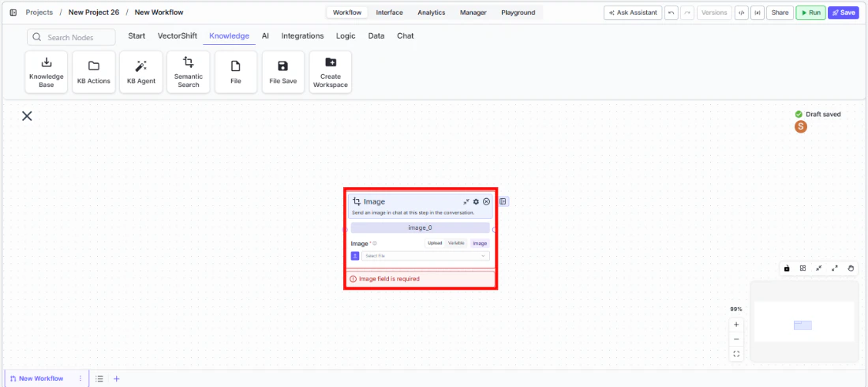
Task: Select the hand pan tool
Action: point(851,269)
